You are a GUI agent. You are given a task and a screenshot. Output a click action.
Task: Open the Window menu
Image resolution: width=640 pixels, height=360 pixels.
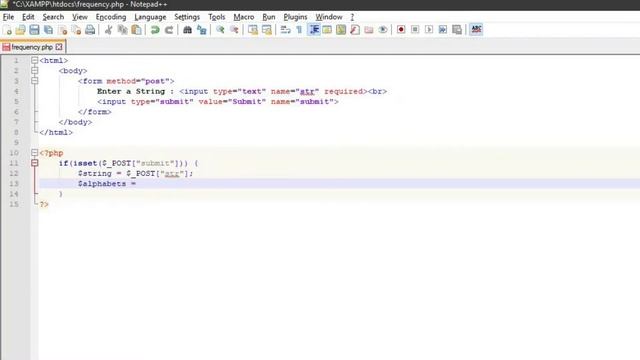[329, 17]
